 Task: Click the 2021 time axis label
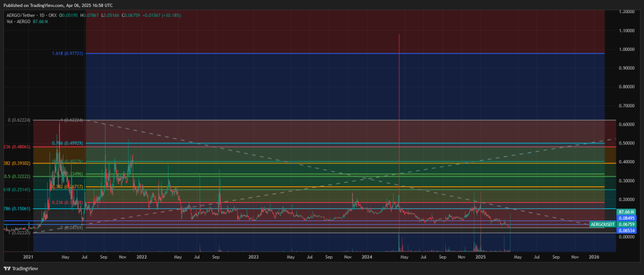coord(28,257)
